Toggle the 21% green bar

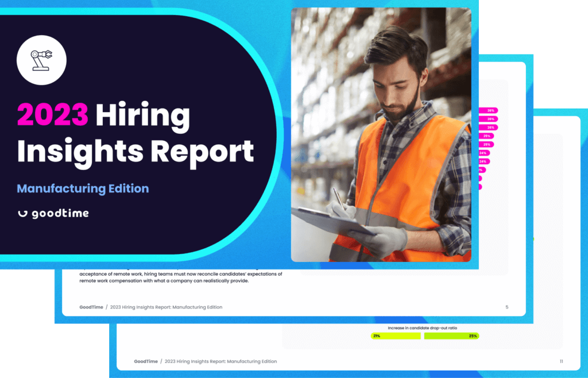[395, 335]
